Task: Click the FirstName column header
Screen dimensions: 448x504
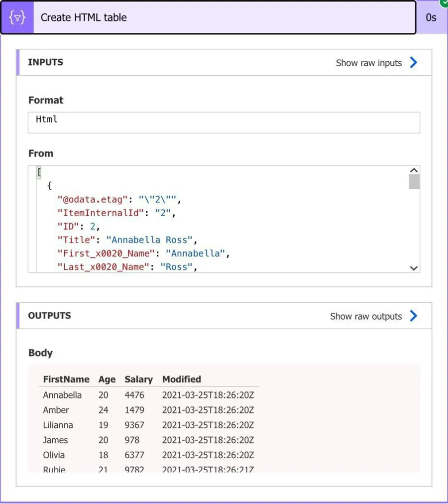Action: tap(66, 379)
